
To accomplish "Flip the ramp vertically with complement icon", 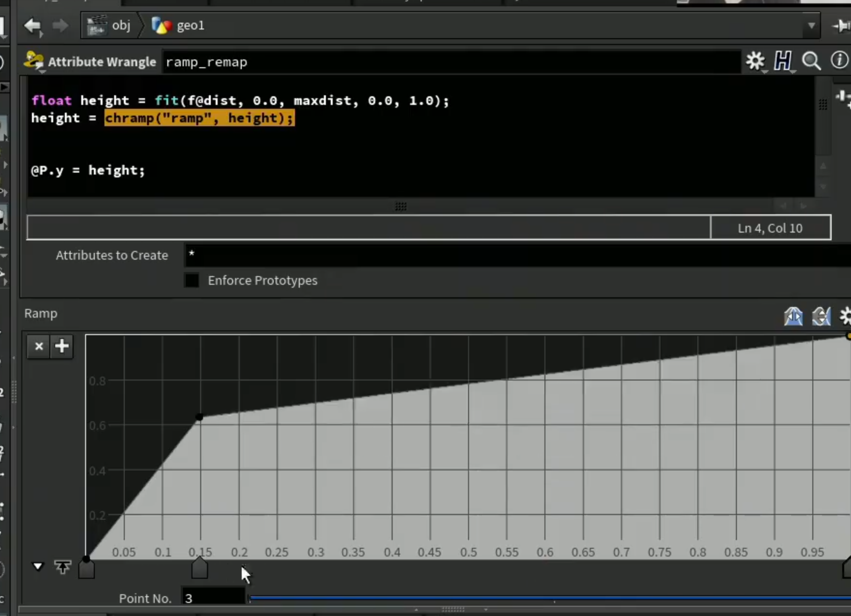I will click(x=821, y=316).
